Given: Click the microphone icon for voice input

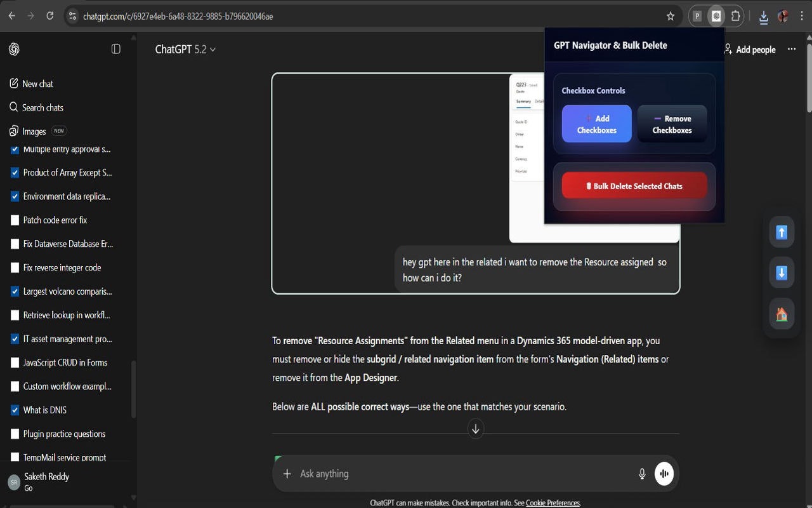Looking at the screenshot, I should [x=641, y=473].
